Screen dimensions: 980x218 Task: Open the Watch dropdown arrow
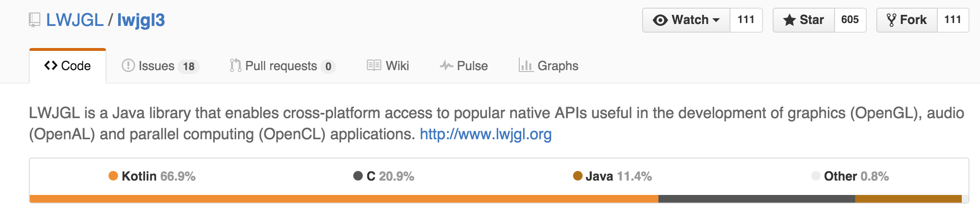coord(716,20)
